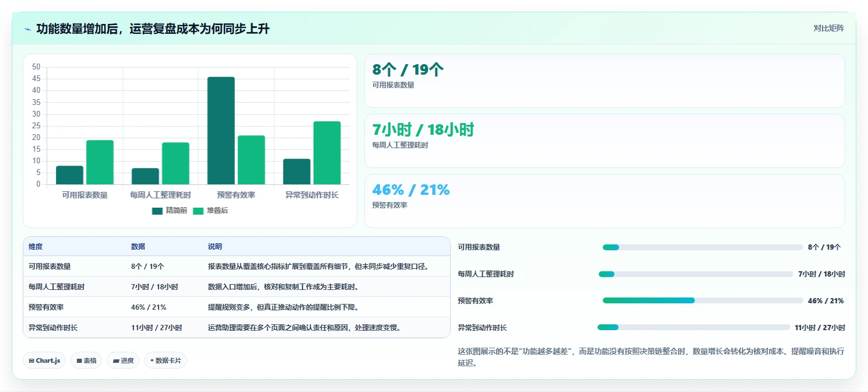Click the 可用报表数量 progress bar

(703, 247)
